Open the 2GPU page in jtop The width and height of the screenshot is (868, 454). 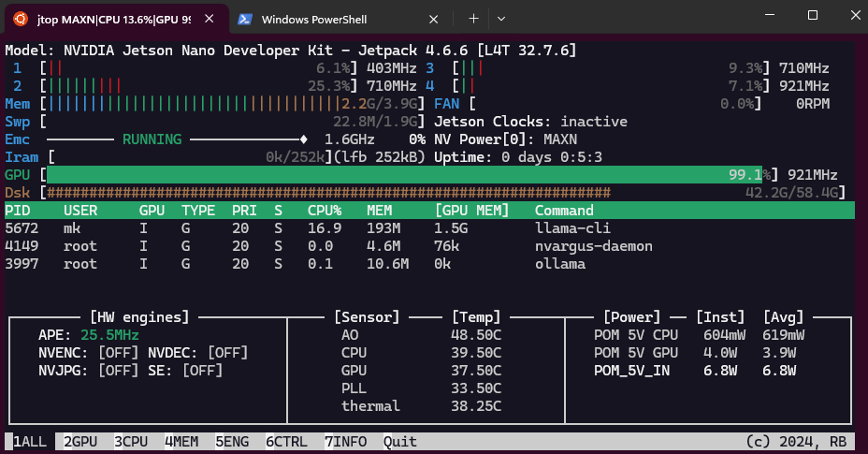pyautogui.click(x=83, y=441)
